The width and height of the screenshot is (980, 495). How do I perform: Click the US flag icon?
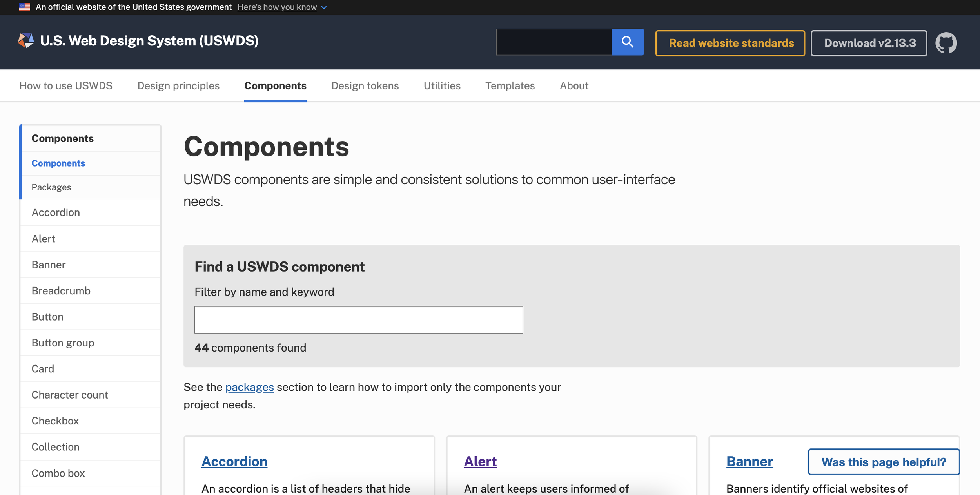point(25,7)
